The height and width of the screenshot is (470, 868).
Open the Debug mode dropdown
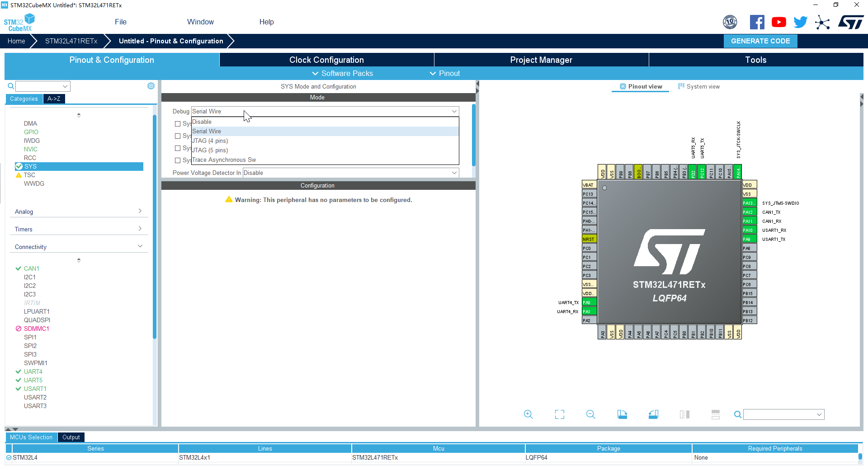325,111
